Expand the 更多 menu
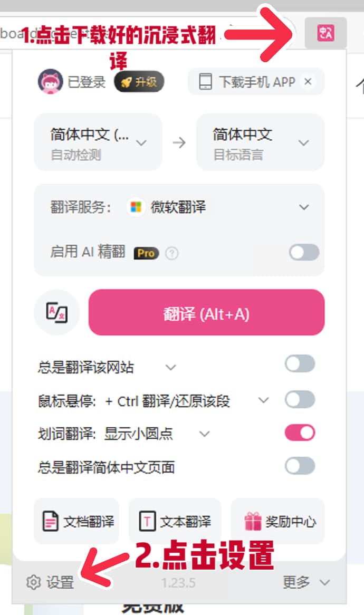This screenshot has width=364, height=615. (x=306, y=582)
